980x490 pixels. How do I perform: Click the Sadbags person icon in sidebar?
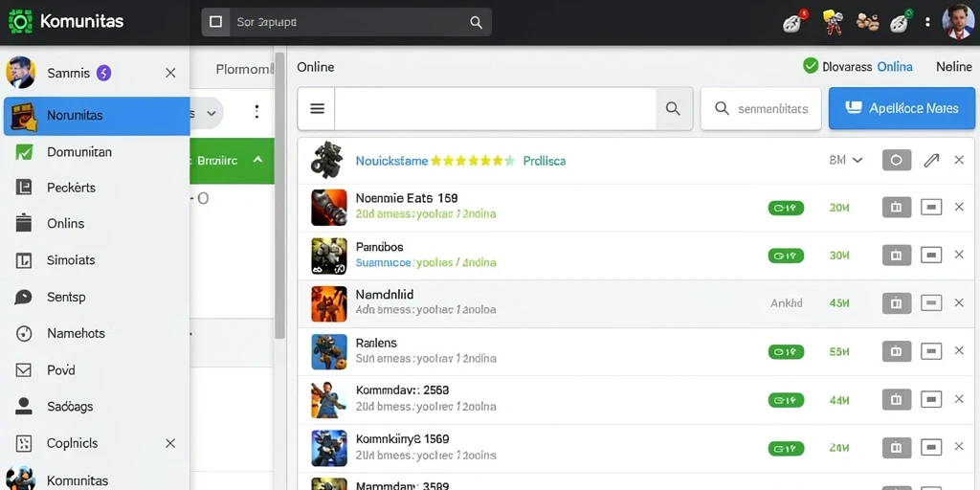pyautogui.click(x=24, y=406)
